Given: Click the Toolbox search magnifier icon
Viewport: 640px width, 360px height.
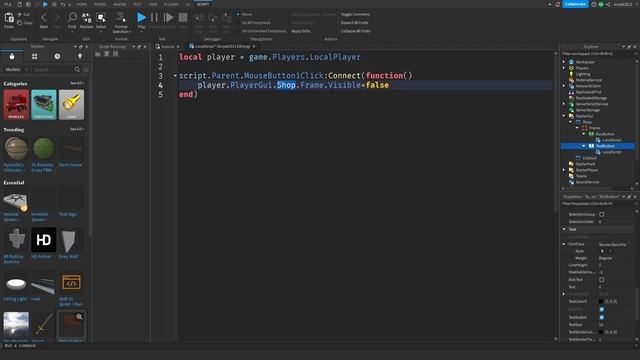Looking at the screenshot, I should click(77, 69).
